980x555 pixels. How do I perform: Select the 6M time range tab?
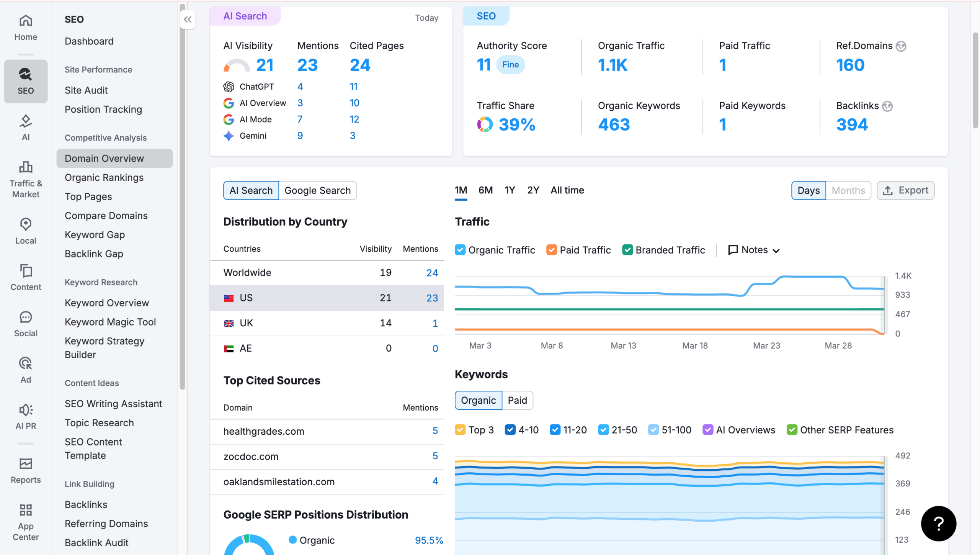tap(485, 190)
